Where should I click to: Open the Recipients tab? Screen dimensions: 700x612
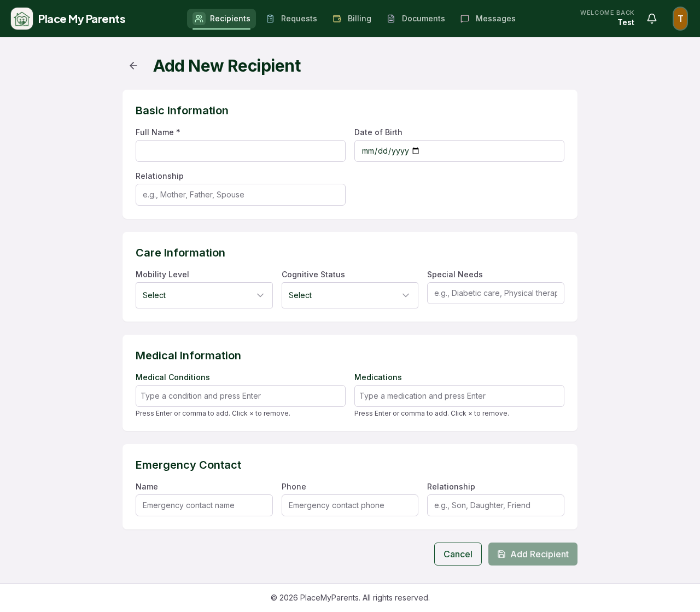click(x=221, y=19)
